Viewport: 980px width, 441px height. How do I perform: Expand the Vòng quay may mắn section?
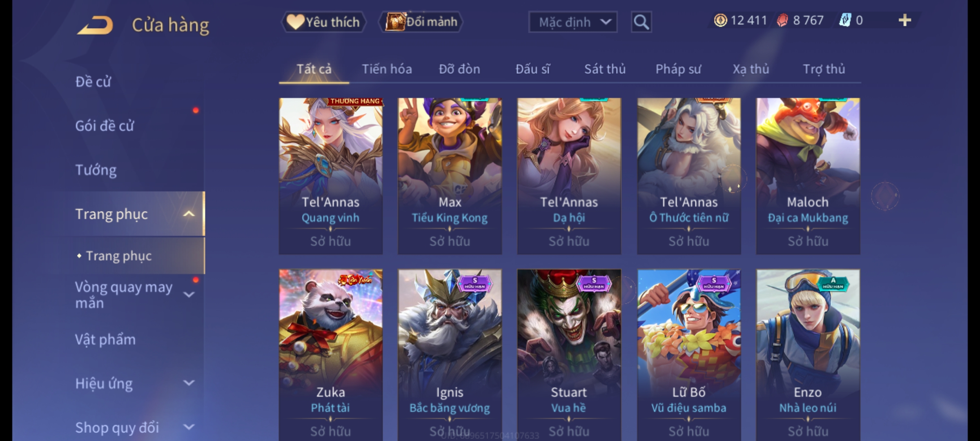(x=189, y=294)
